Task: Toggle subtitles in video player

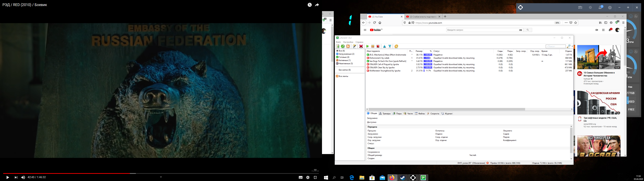Action: pos(301,177)
